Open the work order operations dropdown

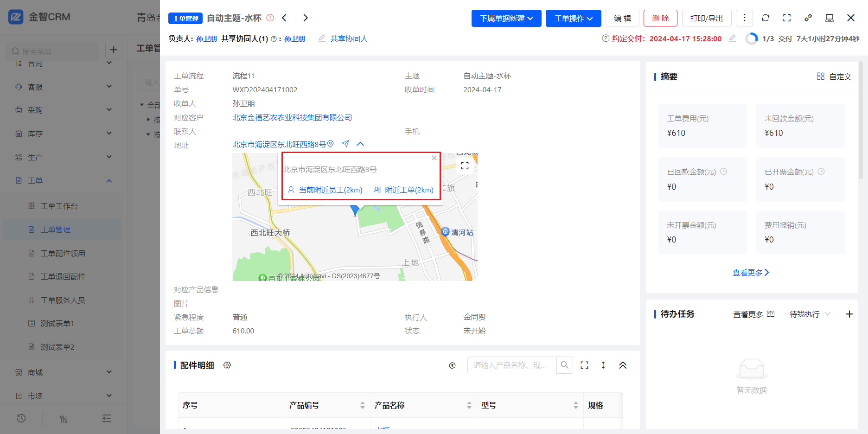pyautogui.click(x=574, y=18)
